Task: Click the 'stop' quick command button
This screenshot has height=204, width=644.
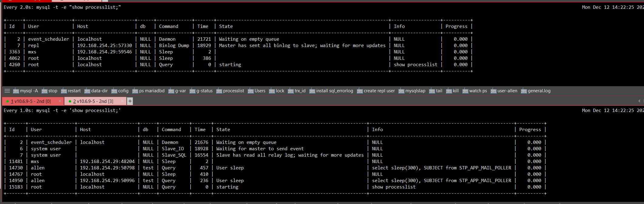Action: point(49,91)
